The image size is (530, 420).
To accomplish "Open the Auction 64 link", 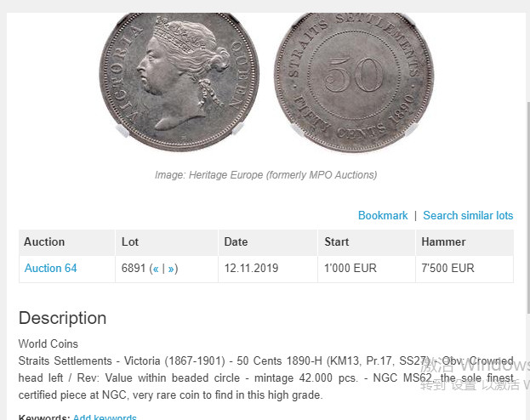I will coord(51,269).
